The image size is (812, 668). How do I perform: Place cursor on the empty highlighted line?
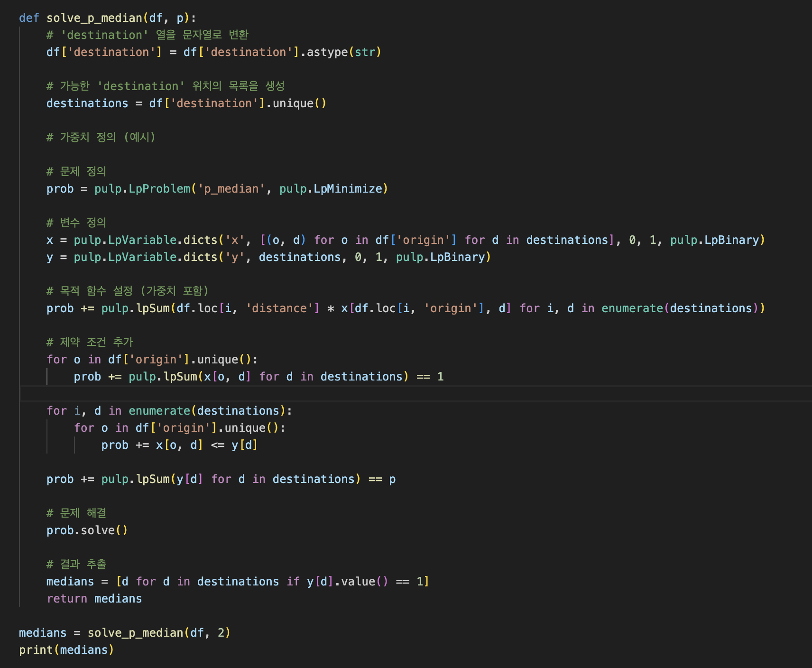pyautogui.click(x=416, y=394)
